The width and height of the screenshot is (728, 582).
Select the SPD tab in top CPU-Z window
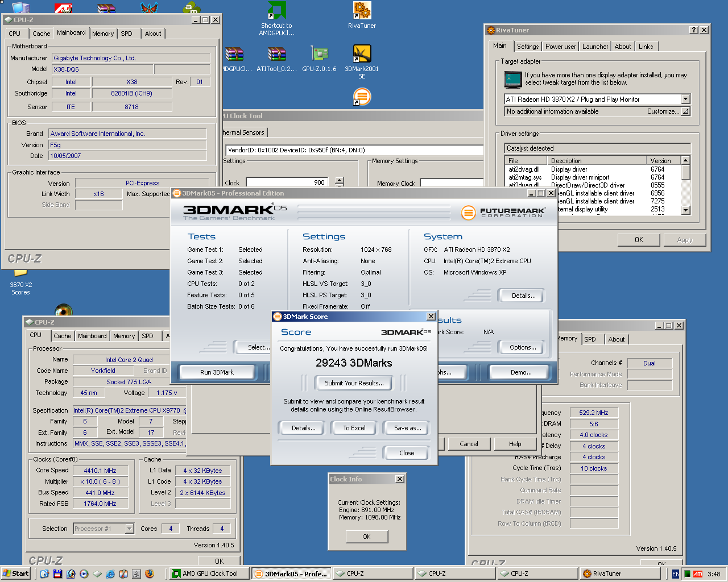[x=126, y=34]
